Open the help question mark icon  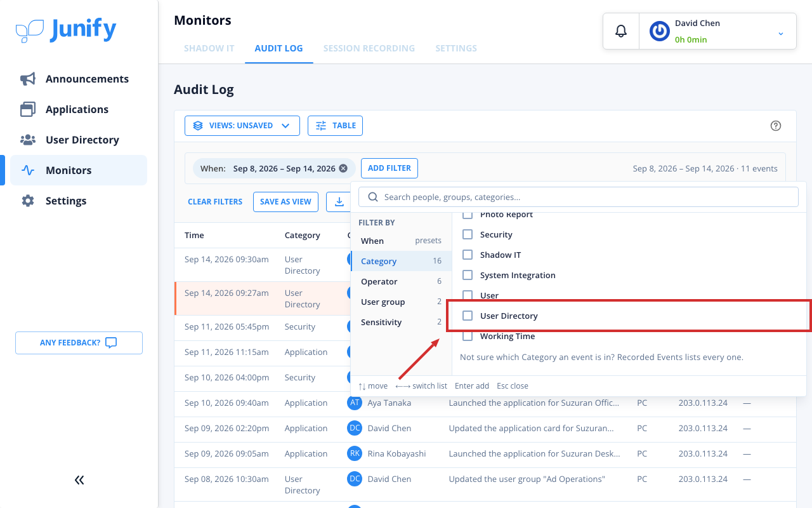[775, 126]
